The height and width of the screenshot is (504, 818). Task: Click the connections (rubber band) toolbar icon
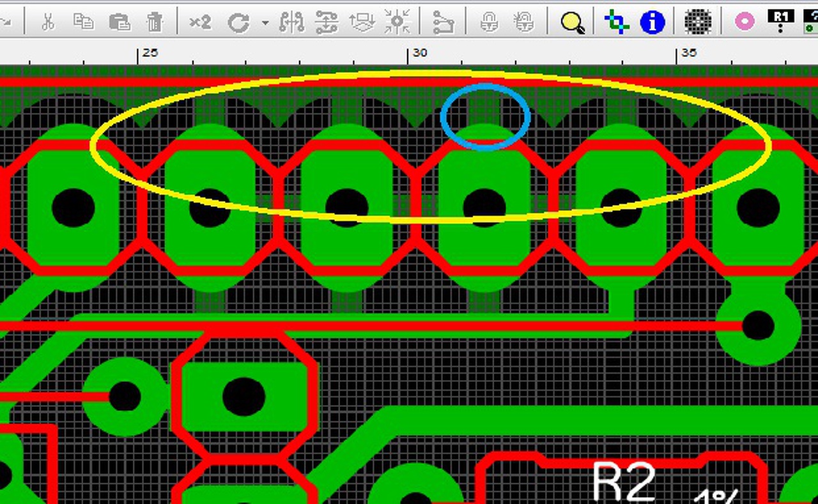[x=443, y=22]
